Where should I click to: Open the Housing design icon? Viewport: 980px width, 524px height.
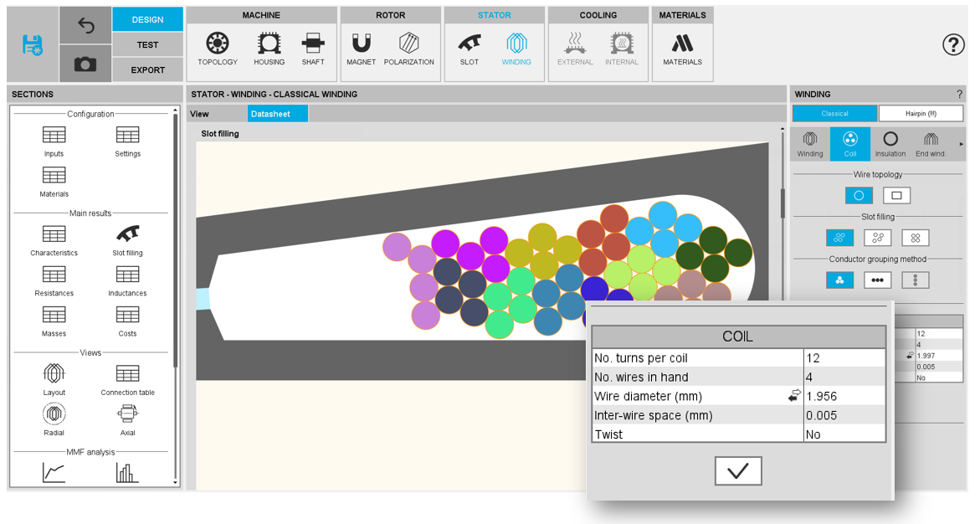point(269,49)
